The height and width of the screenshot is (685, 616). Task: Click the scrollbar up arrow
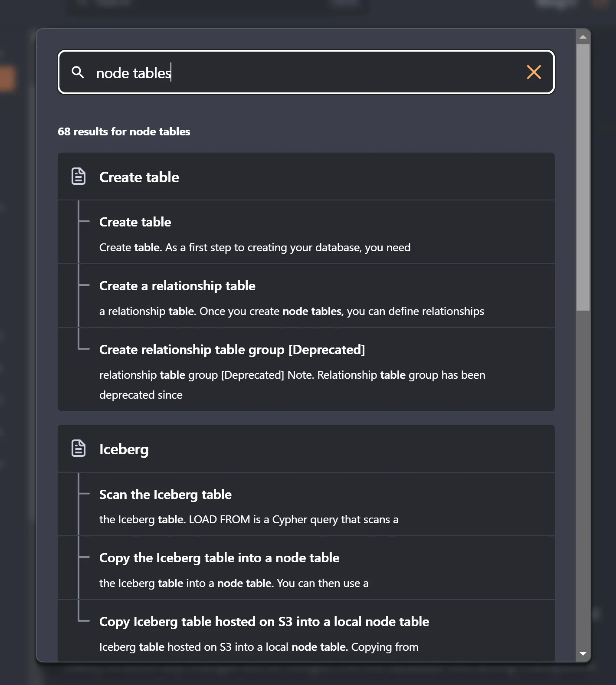tap(583, 36)
